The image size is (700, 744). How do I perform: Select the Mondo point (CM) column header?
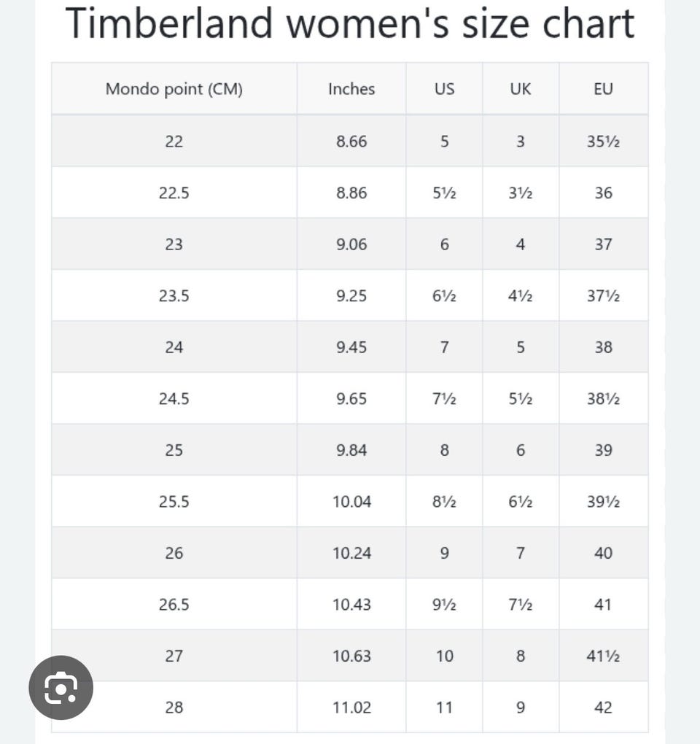coord(174,89)
